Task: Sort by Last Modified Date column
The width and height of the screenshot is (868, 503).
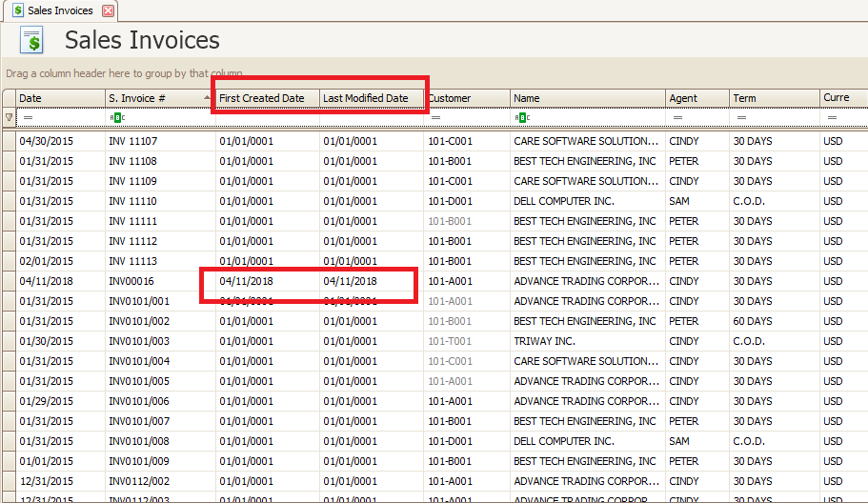Action: click(x=372, y=98)
